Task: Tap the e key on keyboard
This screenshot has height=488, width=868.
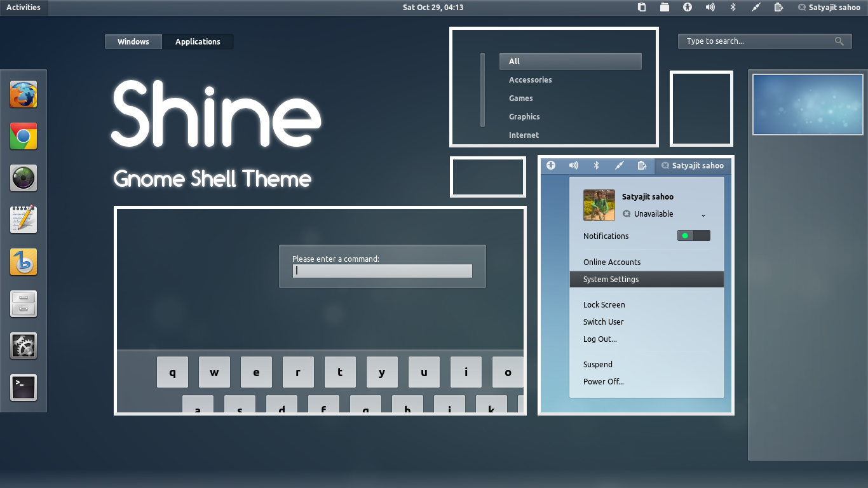Action: pos(257,372)
